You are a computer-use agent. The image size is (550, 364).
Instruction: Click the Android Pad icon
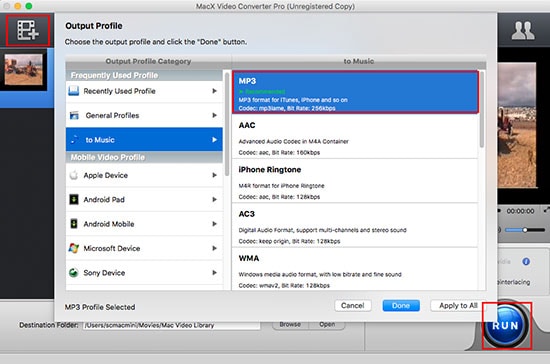pyautogui.click(x=74, y=199)
